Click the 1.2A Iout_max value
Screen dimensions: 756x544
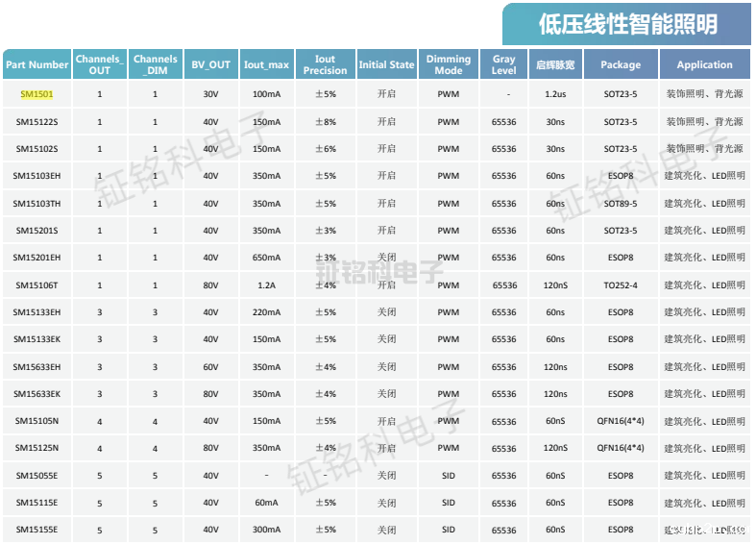(266, 285)
